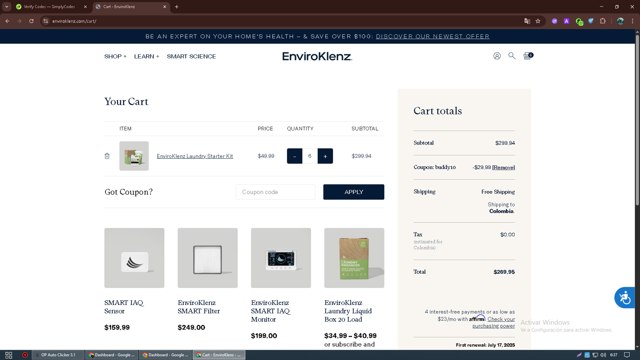640x360 pixels.
Task: Remove Laundry Starter Kit using the trash icon
Action: pos(107,156)
